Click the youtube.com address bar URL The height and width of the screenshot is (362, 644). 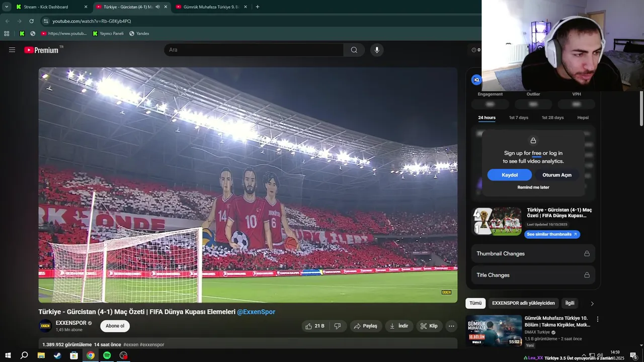(92, 21)
